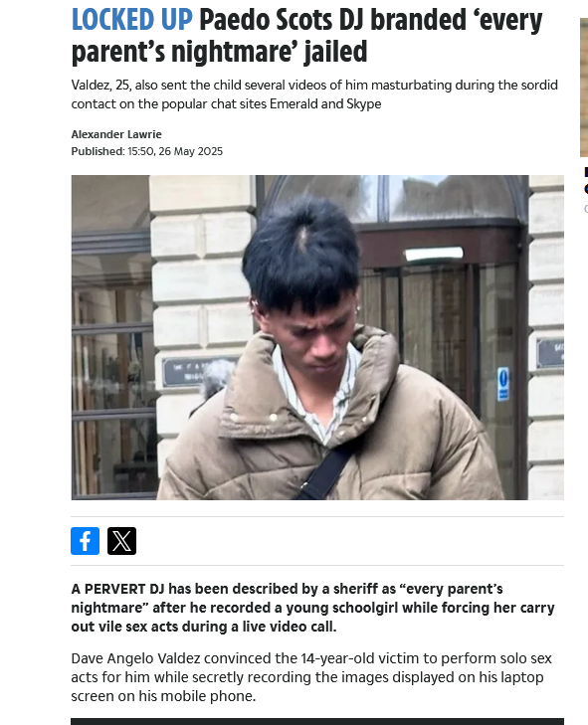Click the 'Published:' label
Image resolution: width=588 pixels, height=725 pixels.
pyautogui.click(x=98, y=151)
